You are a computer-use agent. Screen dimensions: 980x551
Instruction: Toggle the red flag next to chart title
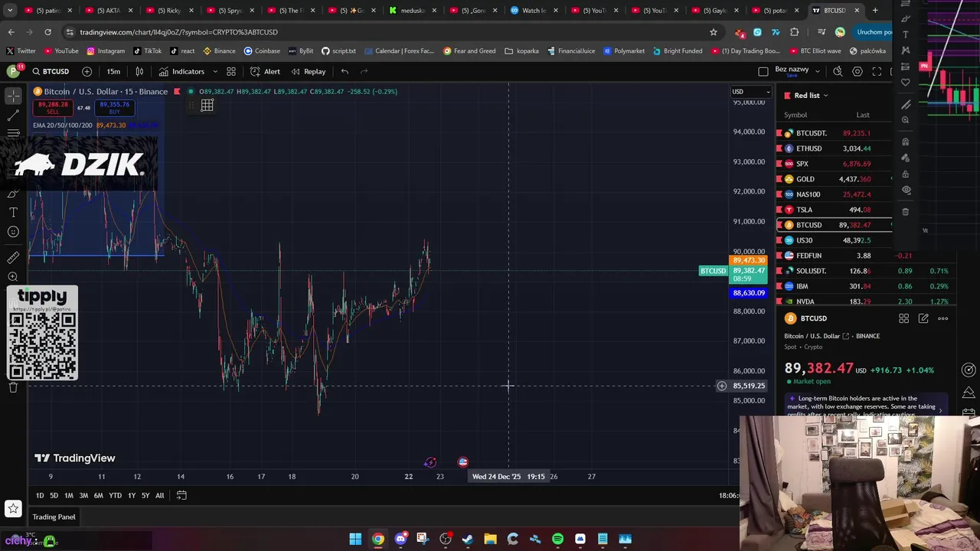[177, 92]
